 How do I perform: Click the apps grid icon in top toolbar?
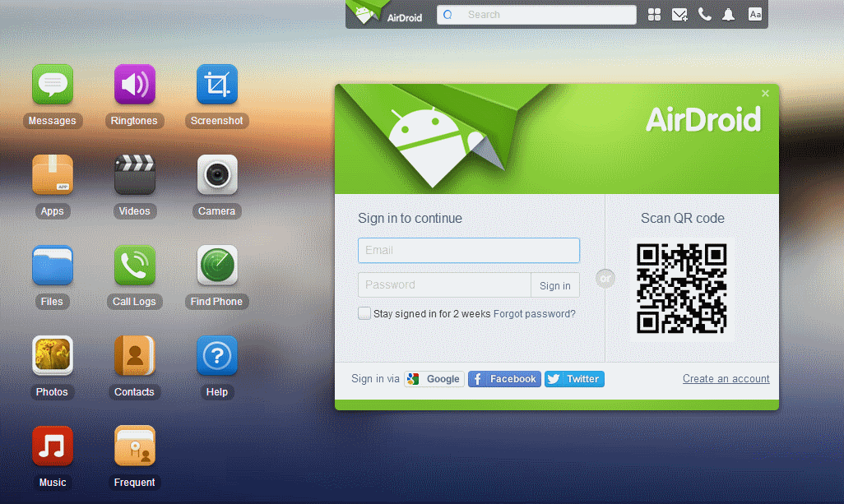654,15
